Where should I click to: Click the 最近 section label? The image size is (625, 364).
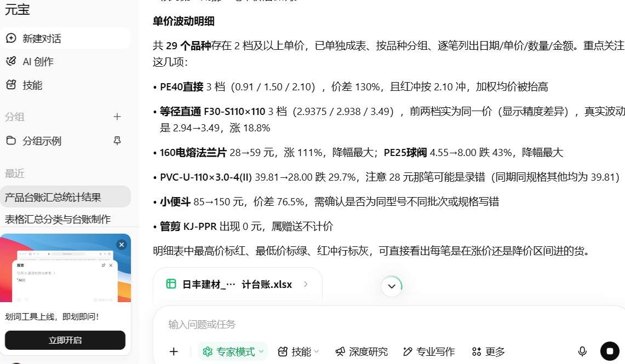coord(15,173)
